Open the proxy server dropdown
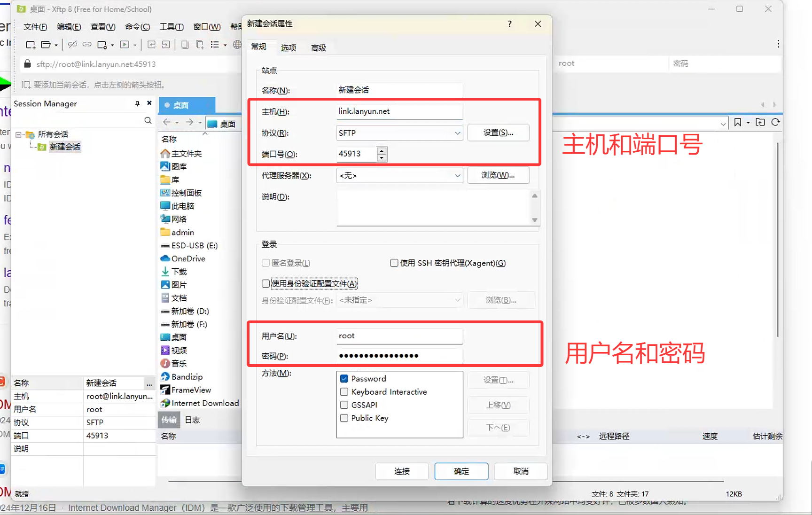 [x=457, y=176]
